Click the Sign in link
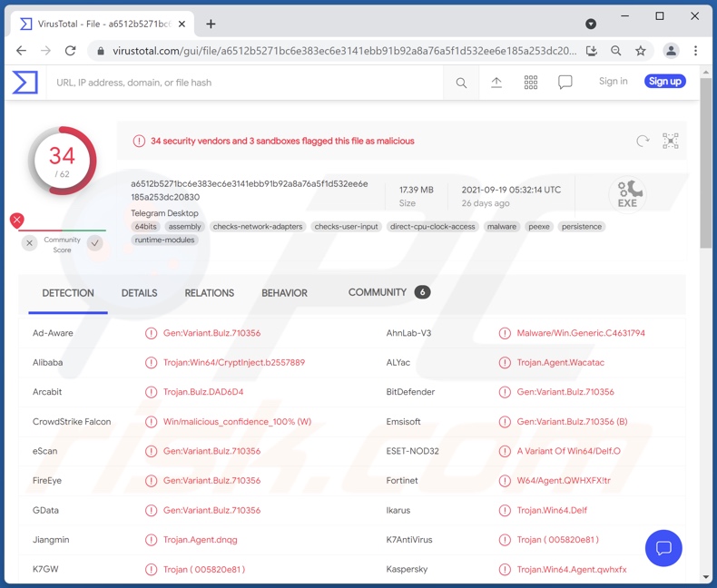The image size is (717, 588). [x=613, y=82]
